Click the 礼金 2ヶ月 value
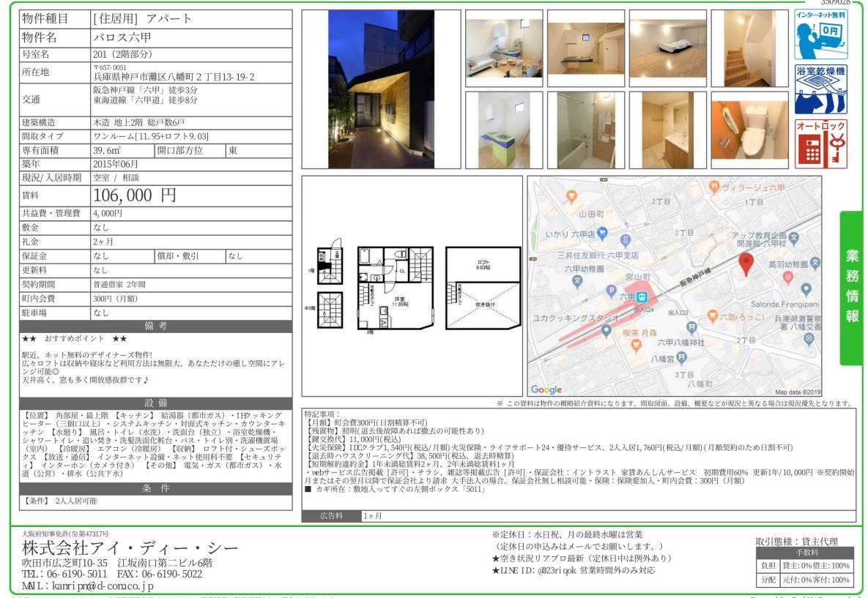Image resolution: width=868 pixels, height=598 pixels. pyautogui.click(x=103, y=242)
